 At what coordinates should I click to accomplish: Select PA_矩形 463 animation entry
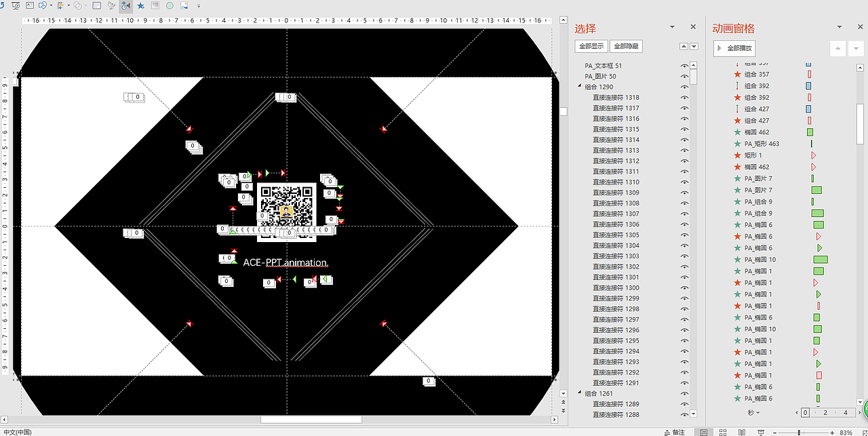point(762,144)
